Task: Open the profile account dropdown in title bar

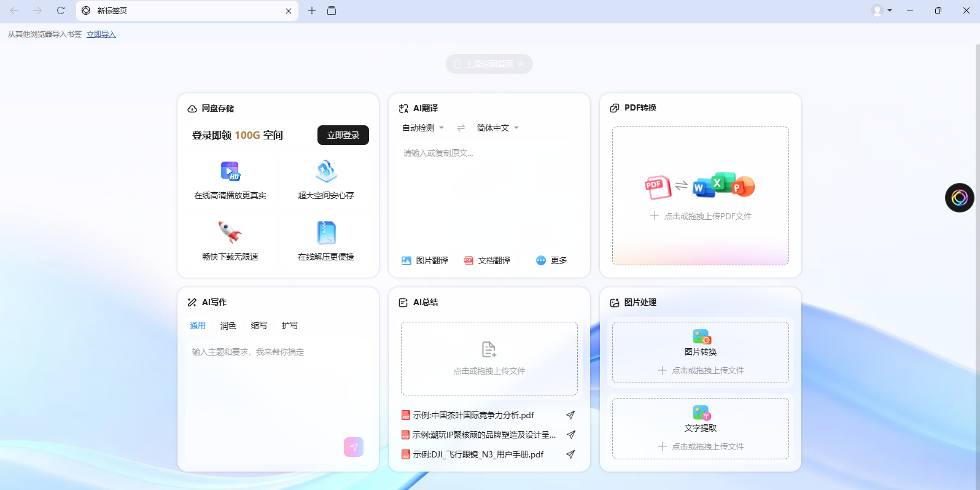Action: point(882,10)
